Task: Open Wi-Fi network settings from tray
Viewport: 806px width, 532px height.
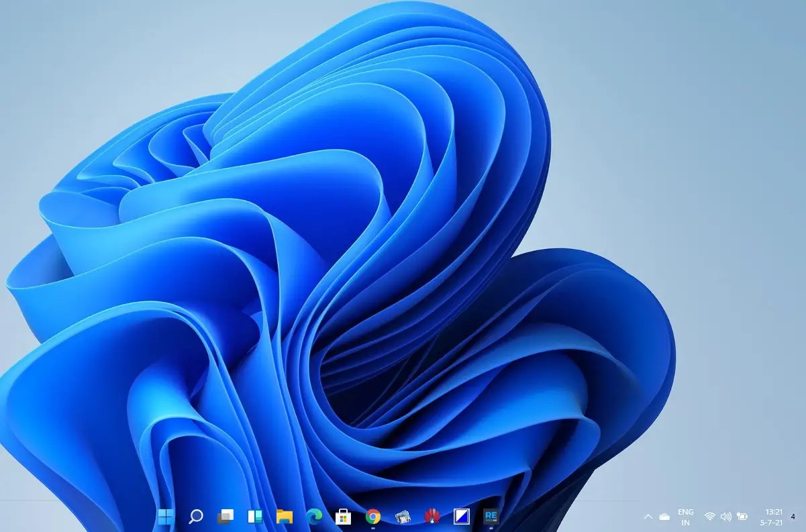Action: [709, 517]
